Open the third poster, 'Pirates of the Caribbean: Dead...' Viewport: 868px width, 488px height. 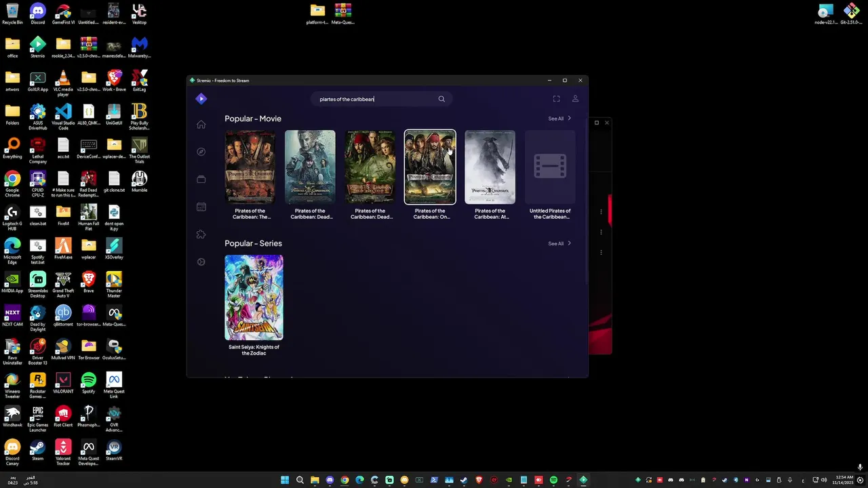click(370, 167)
